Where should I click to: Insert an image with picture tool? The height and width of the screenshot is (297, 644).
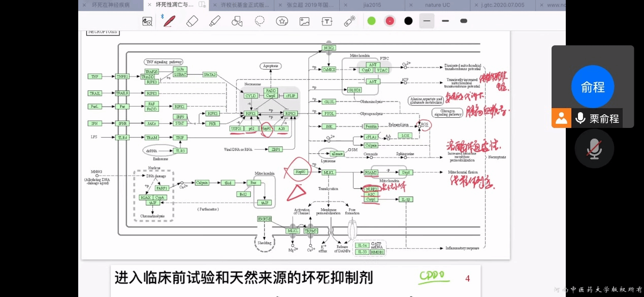coord(304,21)
